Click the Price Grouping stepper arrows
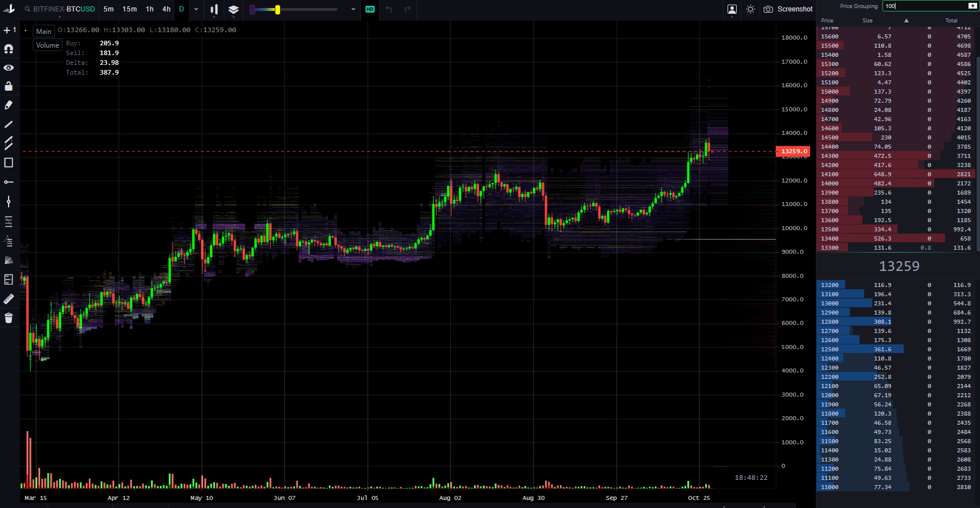Screen dimensions: 980x508 [x=972, y=6]
